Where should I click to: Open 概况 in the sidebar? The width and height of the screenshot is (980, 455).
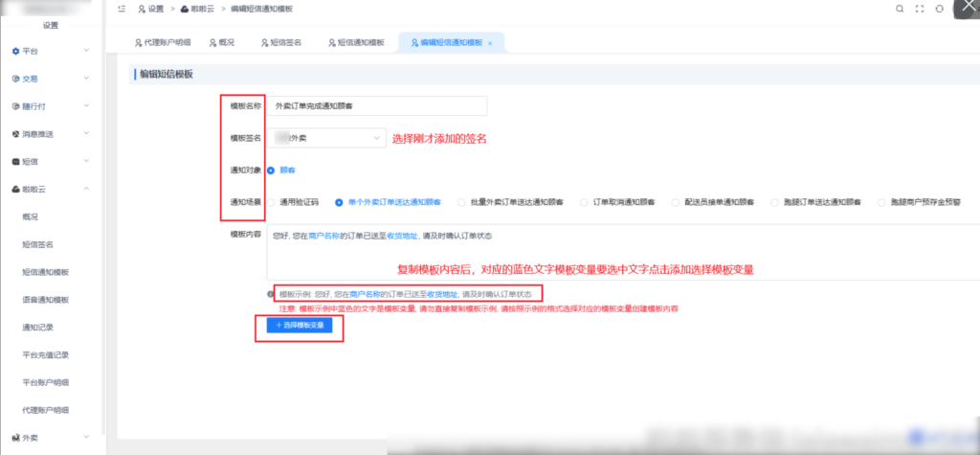coord(31,217)
